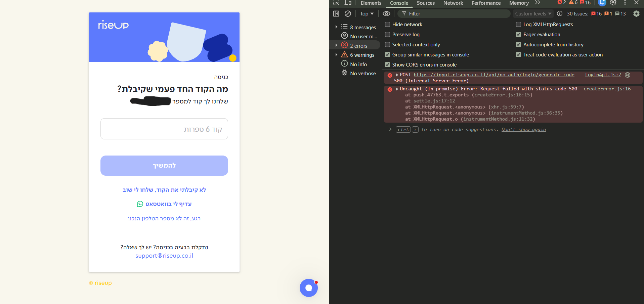Select the No verbose sidebar row

359,73
